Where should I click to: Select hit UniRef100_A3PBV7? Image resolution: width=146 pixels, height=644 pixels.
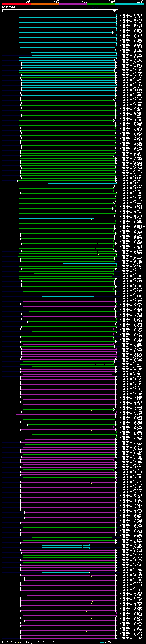(131, 223)
